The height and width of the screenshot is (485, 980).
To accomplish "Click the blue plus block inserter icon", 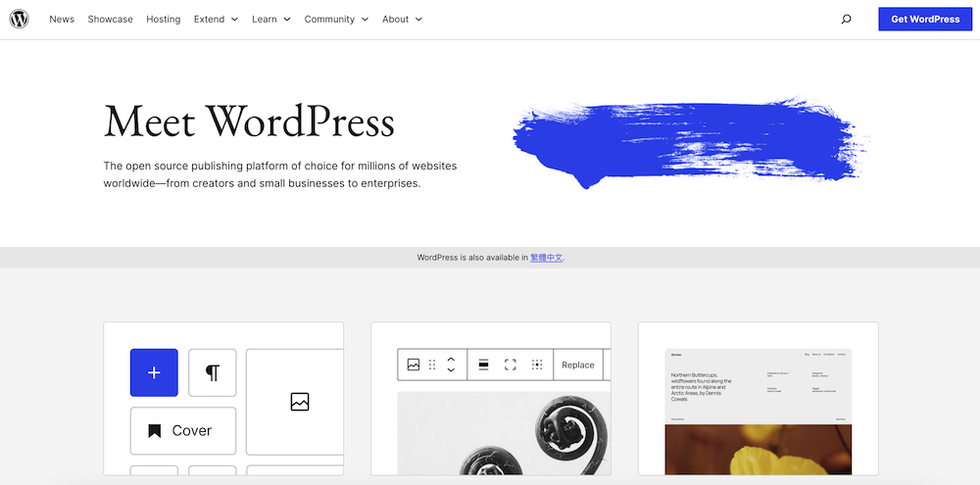I will (154, 372).
